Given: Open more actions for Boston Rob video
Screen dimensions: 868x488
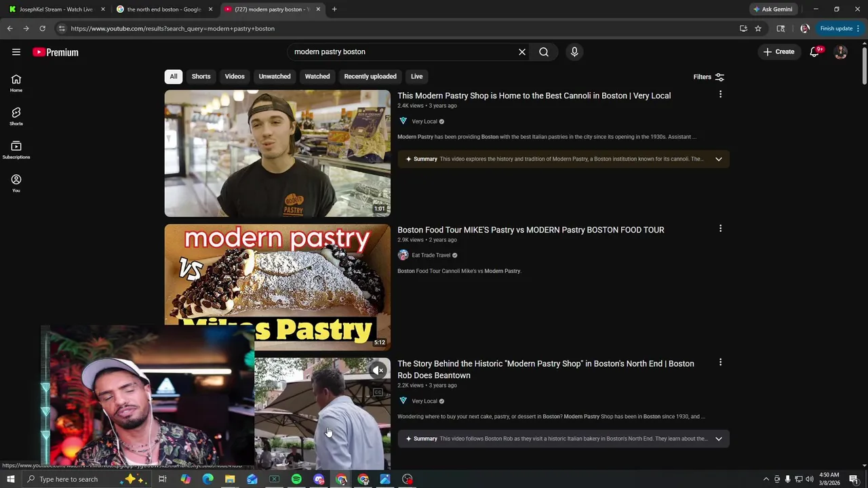Looking at the screenshot, I should [x=720, y=363].
